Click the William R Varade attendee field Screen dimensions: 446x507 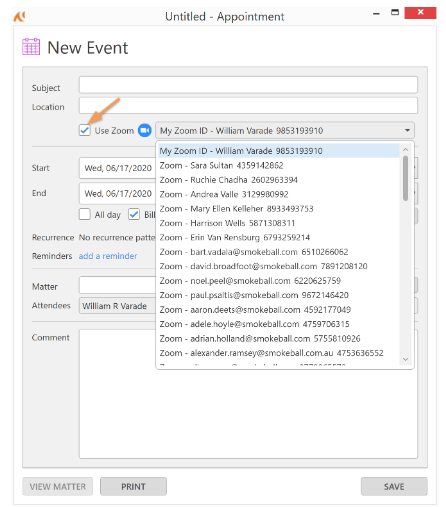click(x=117, y=306)
